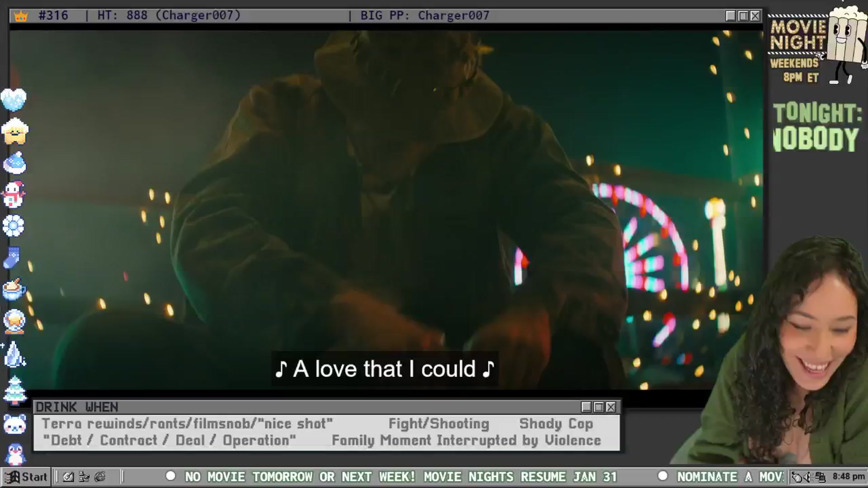Minimize the DRINK WHEN window
Image resolution: width=868 pixels, height=488 pixels.
pos(586,407)
